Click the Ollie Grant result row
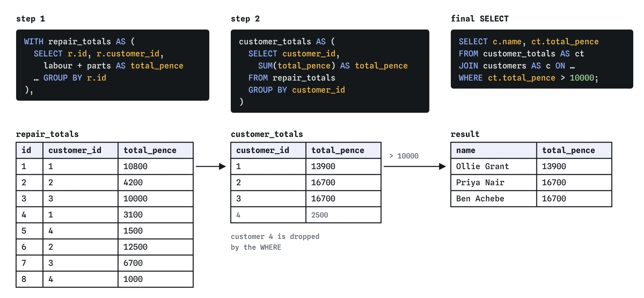The height and width of the screenshot is (298, 644). [x=531, y=166]
